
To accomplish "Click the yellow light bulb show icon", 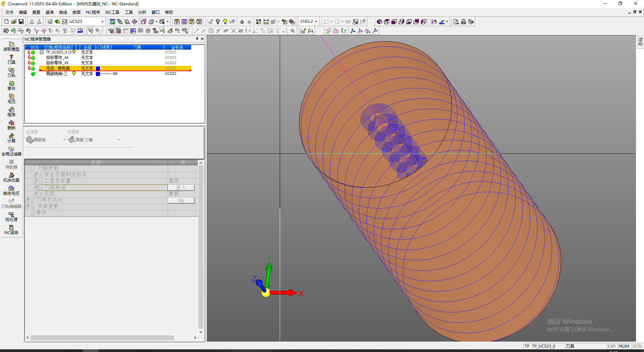I will pyautogui.click(x=225, y=21).
